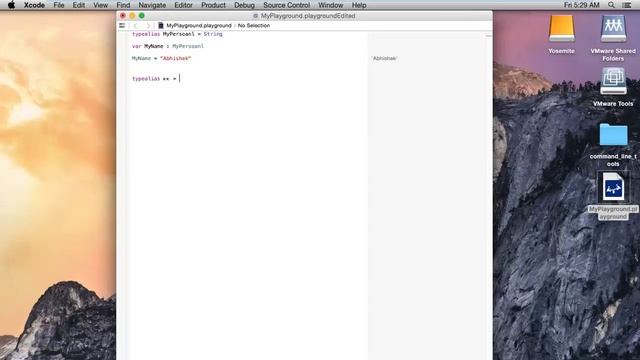
Task: Click the string "Abhishek" in the code
Action: tap(176, 58)
